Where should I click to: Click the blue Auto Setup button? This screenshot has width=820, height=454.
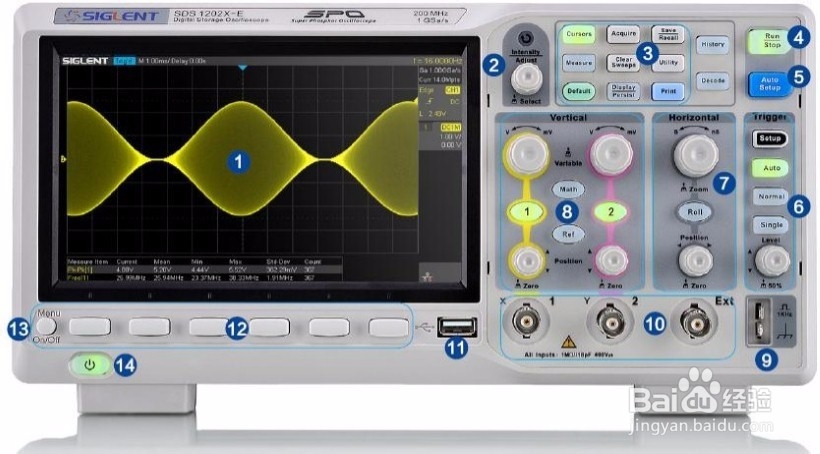[770, 84]
